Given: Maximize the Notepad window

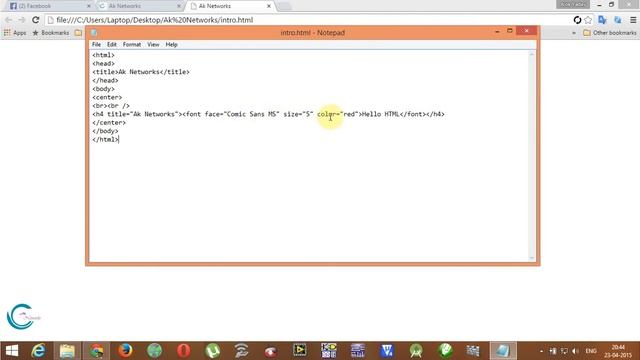Looking at the screenshot, I should 509,31.
